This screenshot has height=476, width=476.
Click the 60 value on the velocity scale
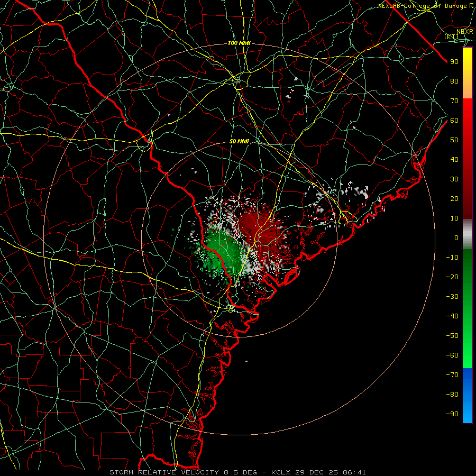pos(454,120)
